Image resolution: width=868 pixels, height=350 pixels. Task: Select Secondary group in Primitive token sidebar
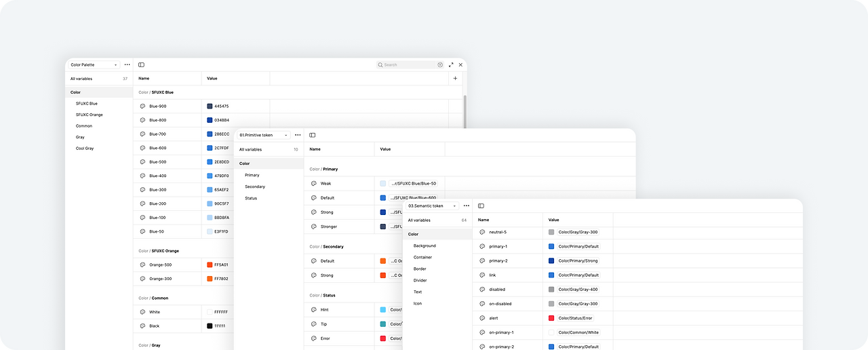255,187
